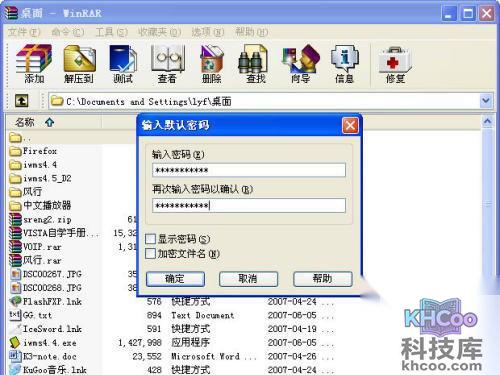The height and width of the screenshot is (375, 500).
Task: Select the KuGoo音乐.lnk shortcut
Action: tap(48, 369)
